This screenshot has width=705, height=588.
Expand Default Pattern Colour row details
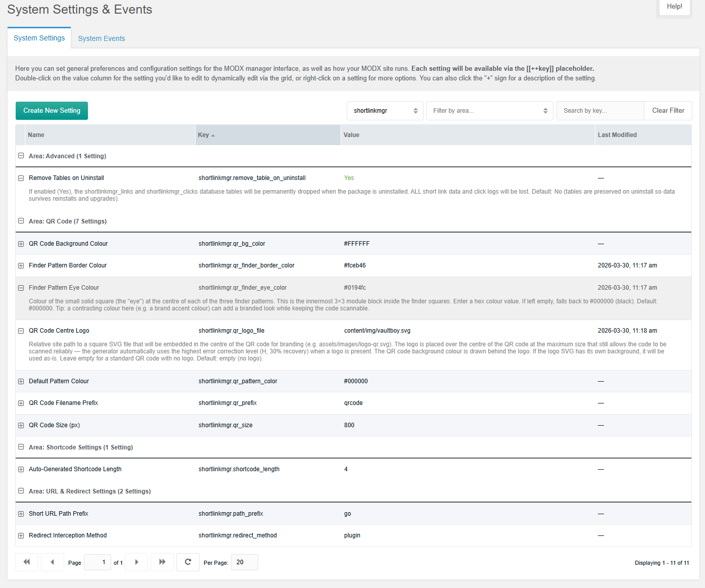pos(21,381)
